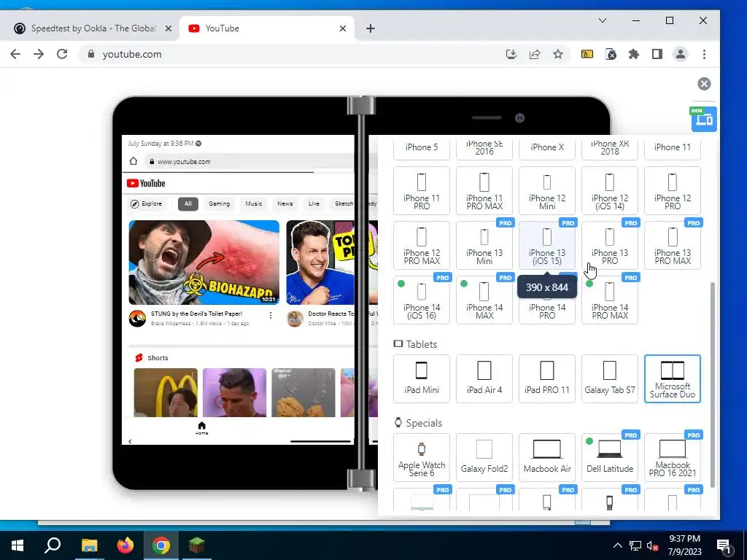Select the Live filter chip
Screen dimensions: 747x560
click(314, 204)
